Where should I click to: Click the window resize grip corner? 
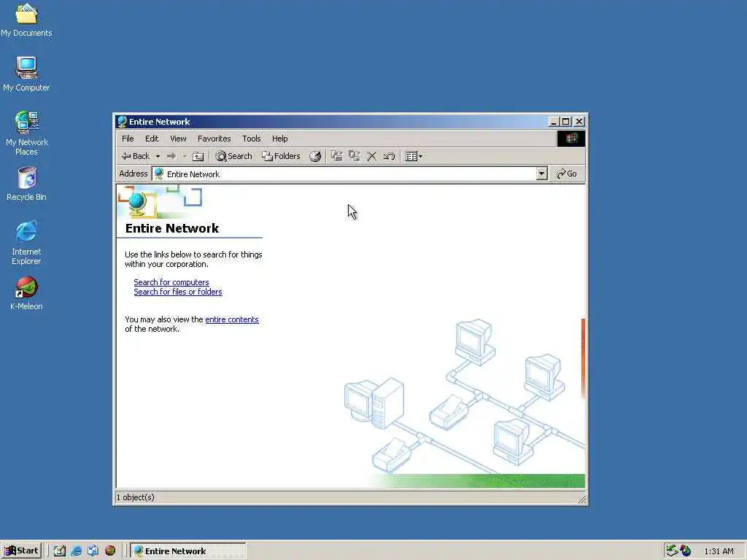[581, 499]
